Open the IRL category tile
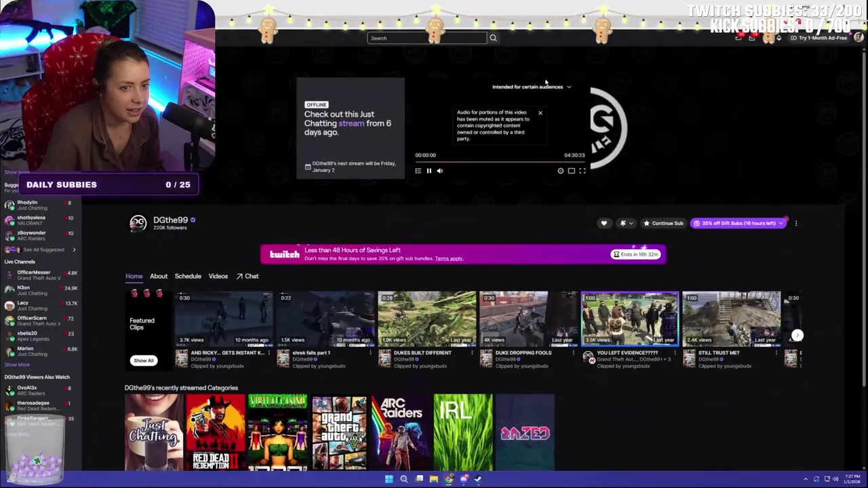Viewport: 868px width, 488px height. [463, 432]
